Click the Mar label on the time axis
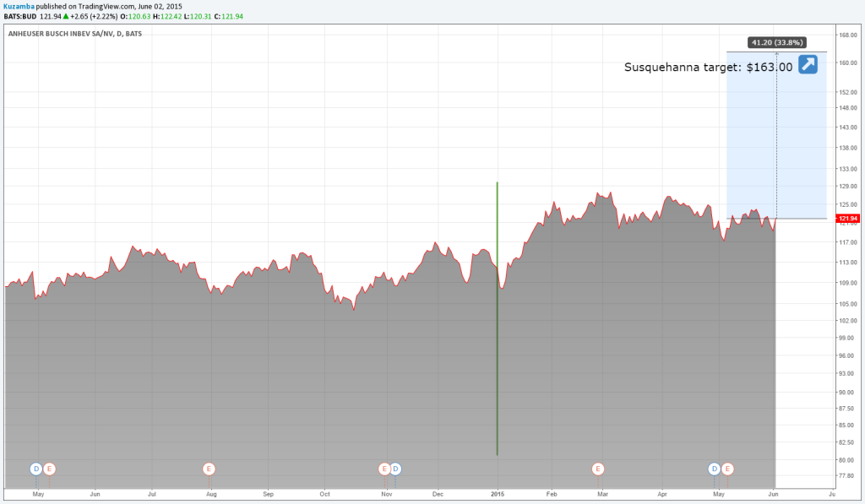865x504 pixels. (602, 494)
